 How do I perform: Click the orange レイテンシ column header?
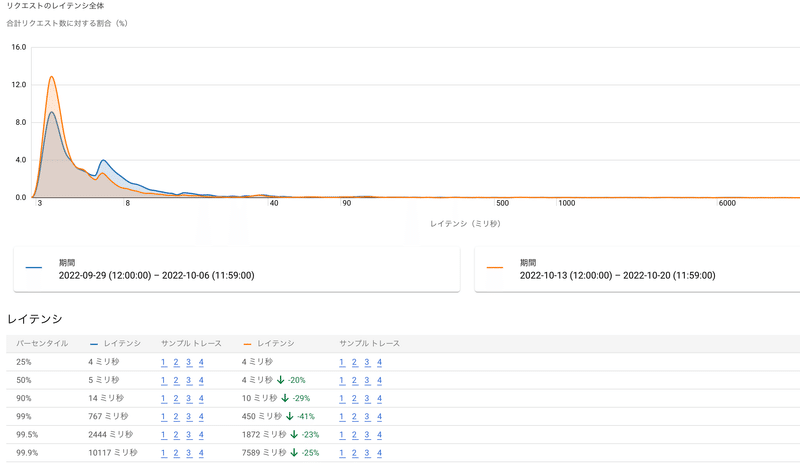point(269,344)
